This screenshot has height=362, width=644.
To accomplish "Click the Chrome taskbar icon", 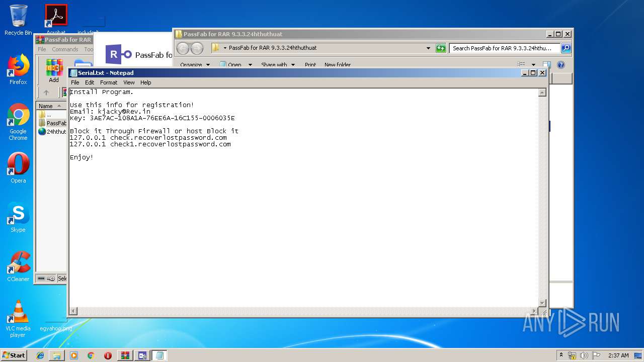I will pyautogui.click(x=91, y=355).
